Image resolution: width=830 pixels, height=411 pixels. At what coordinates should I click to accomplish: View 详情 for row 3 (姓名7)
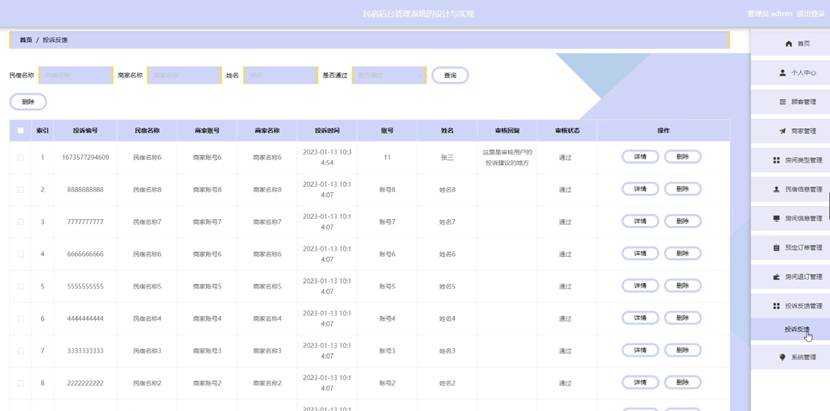pos(640,221)
